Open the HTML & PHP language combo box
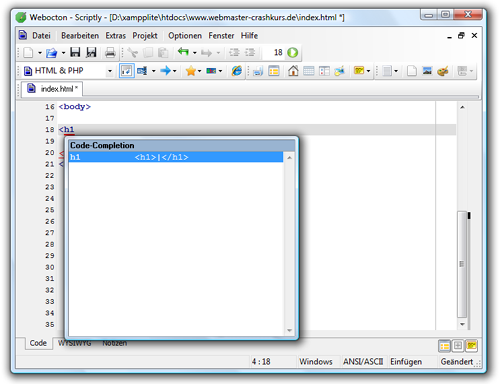This screenshot has width=500, height=384. (x=68, y=71)
